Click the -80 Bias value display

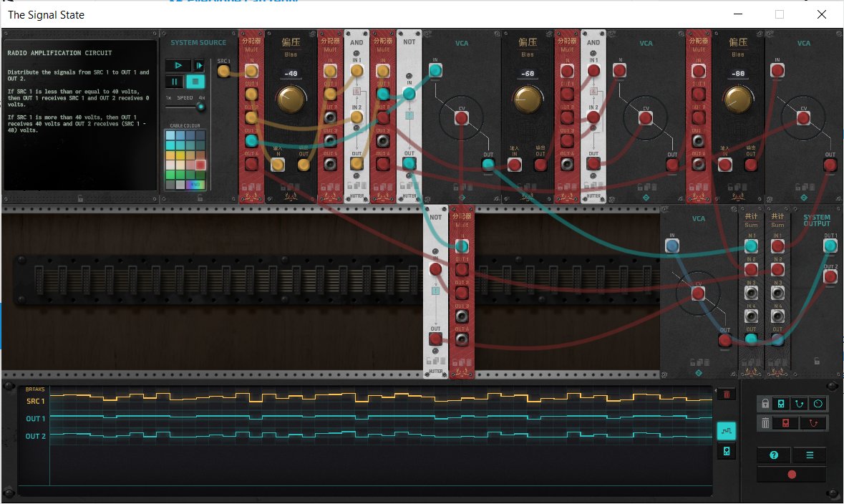click(x=738, y=73)
